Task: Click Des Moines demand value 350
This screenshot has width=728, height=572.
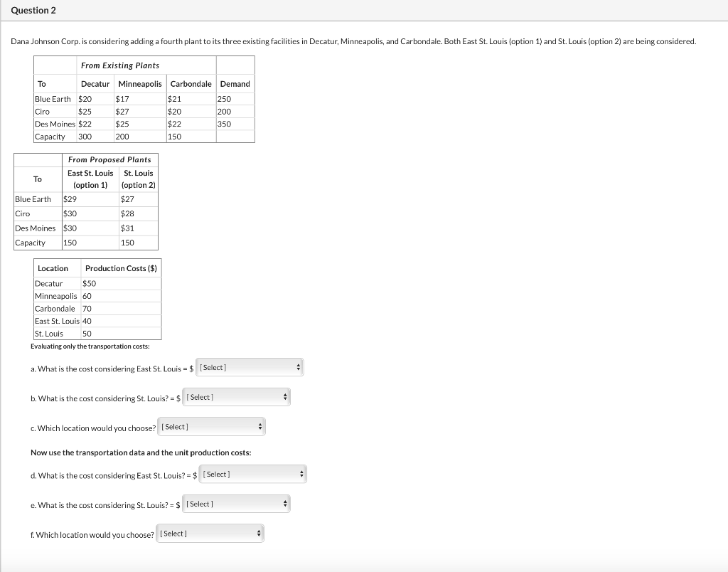Action: pos(224,124)
